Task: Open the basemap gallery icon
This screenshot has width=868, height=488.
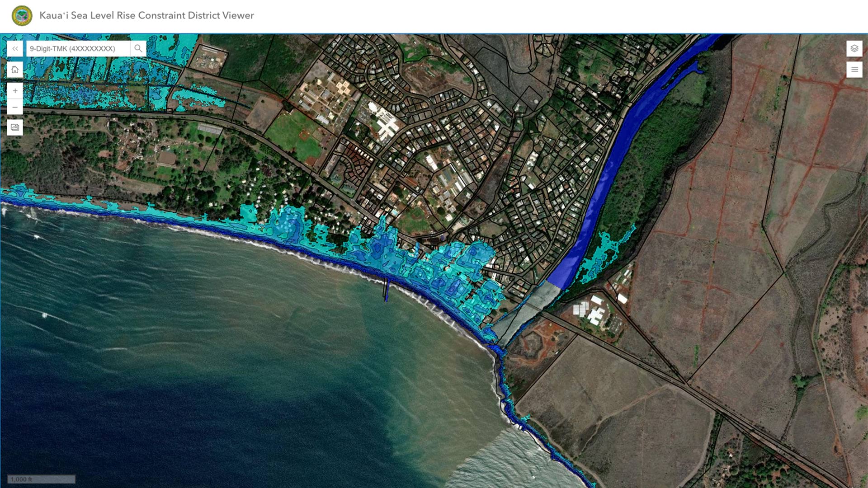Action: pyautogui.click(x=15, y=127)
